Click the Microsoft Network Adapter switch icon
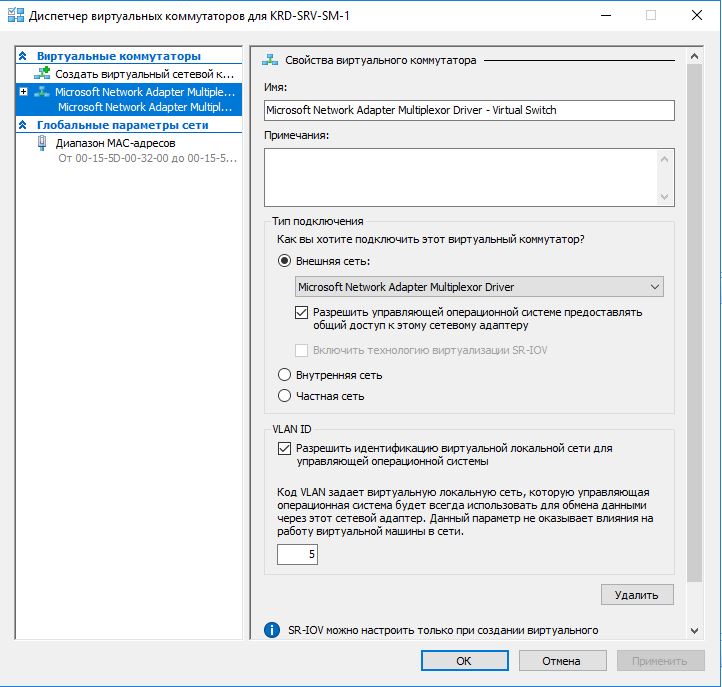 coord(42,92)
